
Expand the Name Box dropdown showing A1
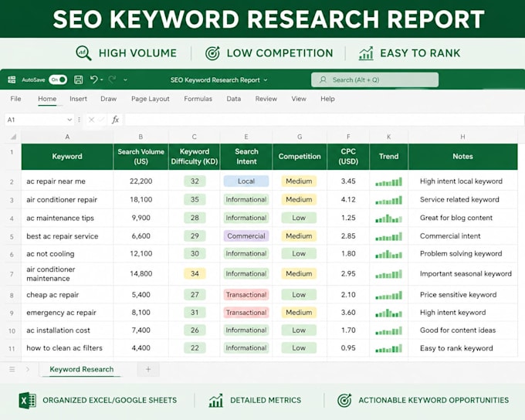69,120
